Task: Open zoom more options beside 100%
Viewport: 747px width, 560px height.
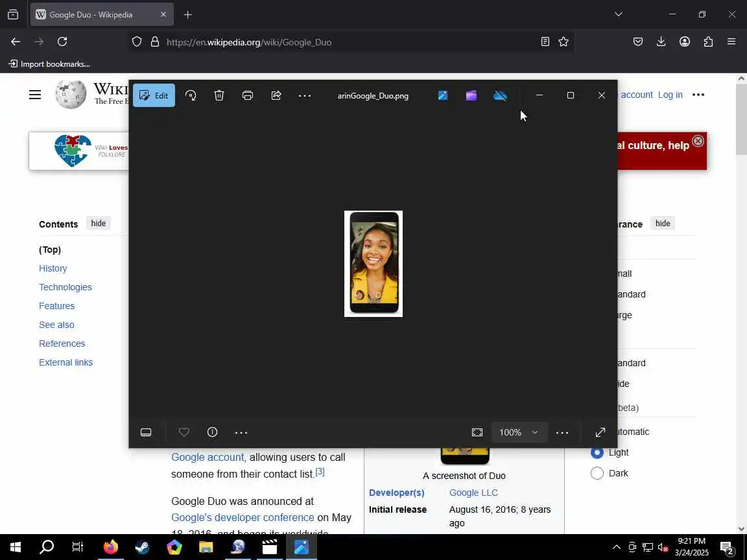Action: pyautogui.click(x=562, y=432)
